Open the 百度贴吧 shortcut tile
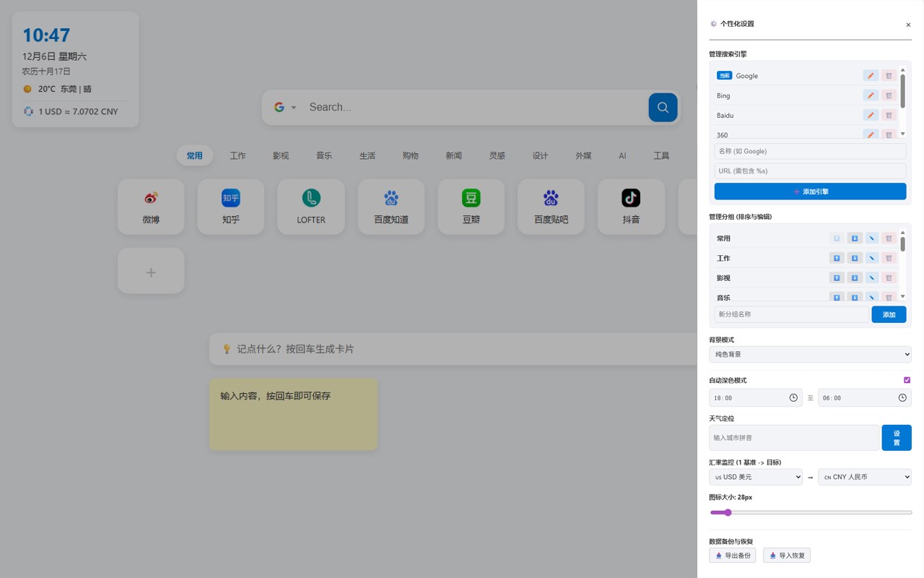924x578 pixels. pos(552,207)
